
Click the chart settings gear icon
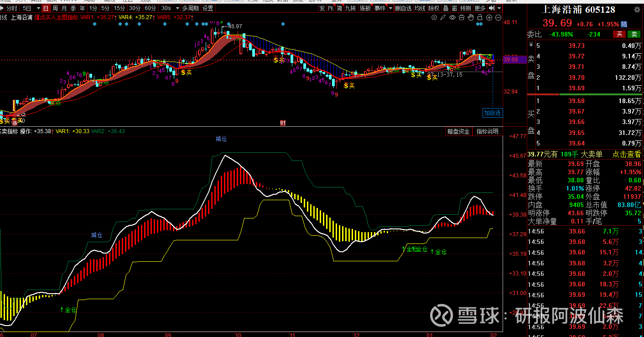434,18
